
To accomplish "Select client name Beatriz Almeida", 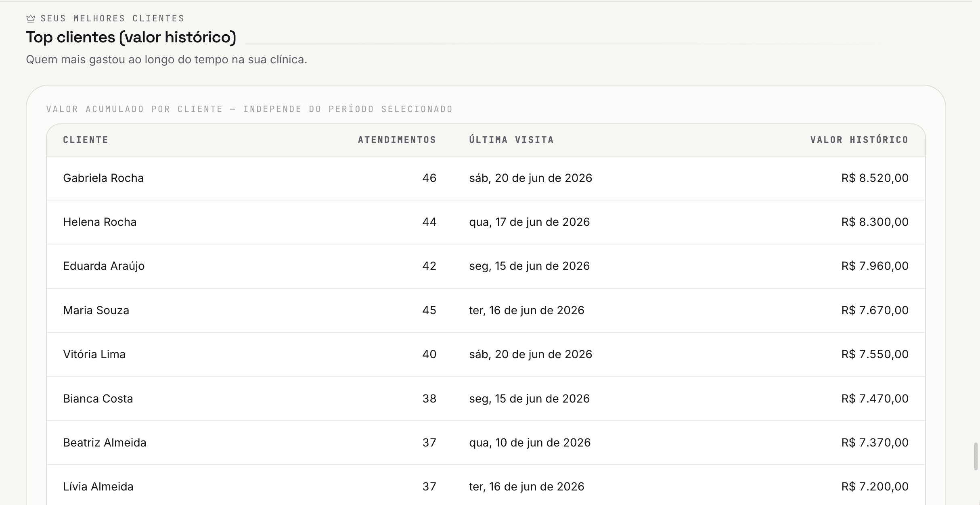I will (105, 442).
